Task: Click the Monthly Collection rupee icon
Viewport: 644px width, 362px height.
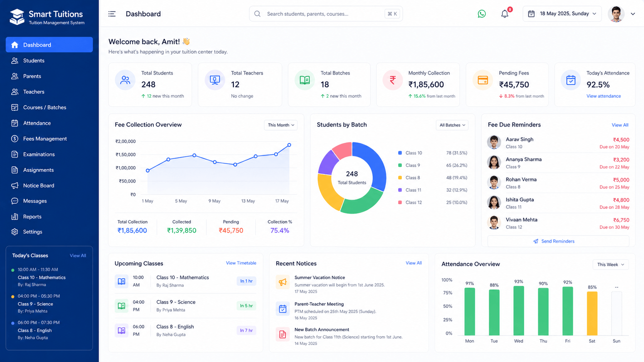Action: 392,80
